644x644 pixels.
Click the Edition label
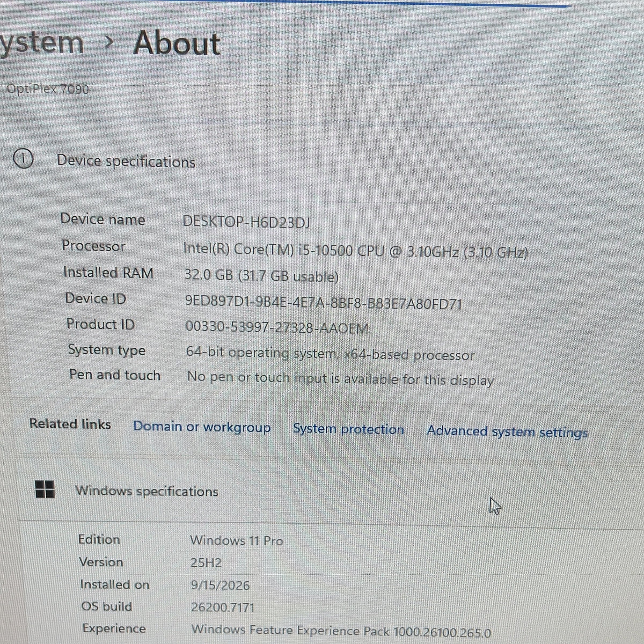pos(99,539)
